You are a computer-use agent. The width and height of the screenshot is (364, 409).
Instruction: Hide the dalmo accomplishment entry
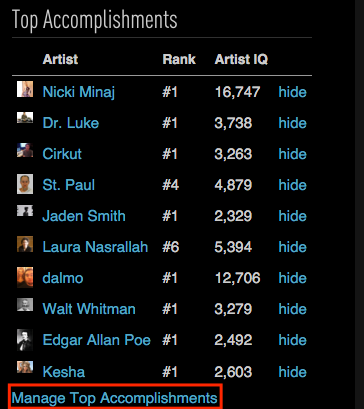292,278
